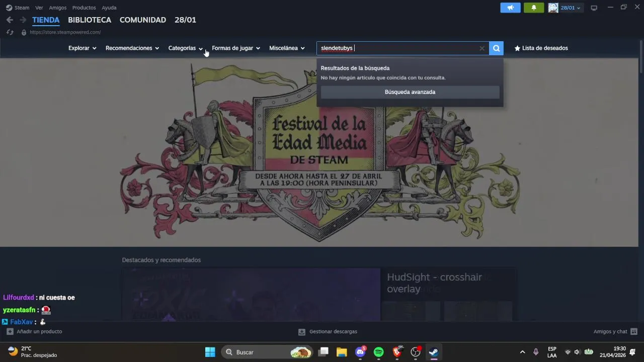644x362 pixels.
Task: Click the padlock icon beside the URL
Action: tap(24, 32)
